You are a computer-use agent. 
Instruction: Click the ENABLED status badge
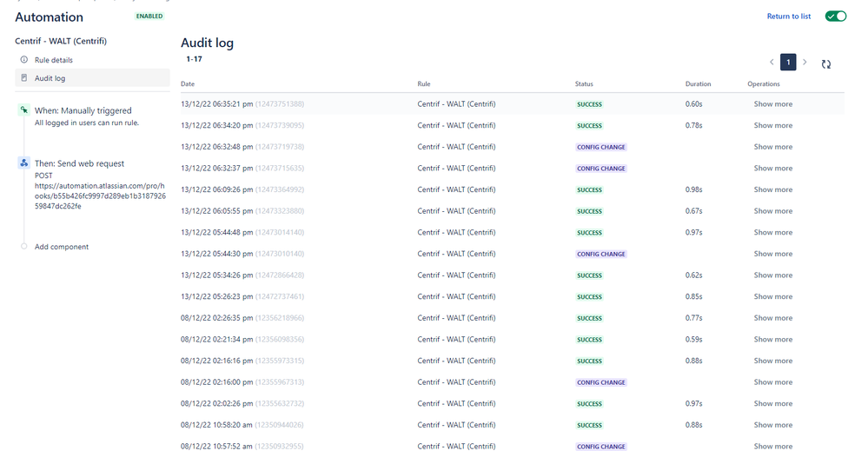coord(149,16)
